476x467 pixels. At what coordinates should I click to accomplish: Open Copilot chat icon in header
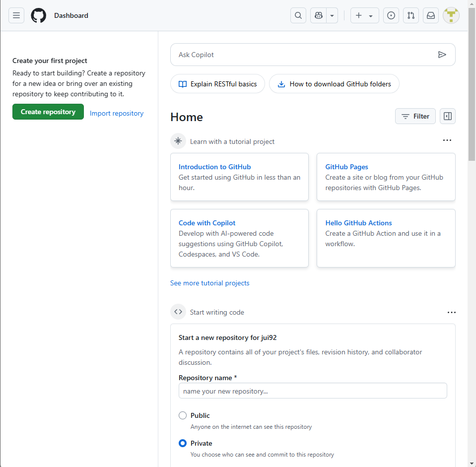[319, 15]
